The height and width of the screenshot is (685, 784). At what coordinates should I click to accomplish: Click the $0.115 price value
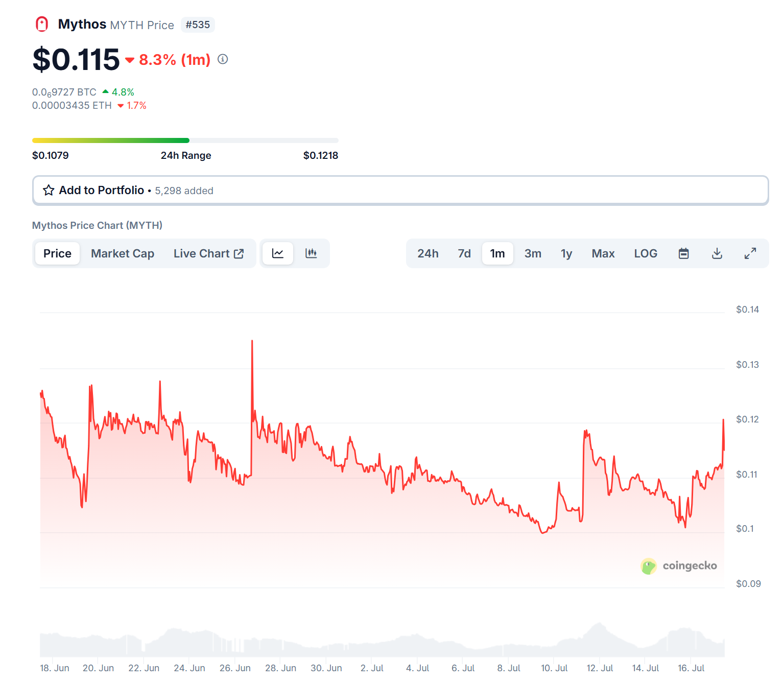pyautogui.click(x=76, y=59)
